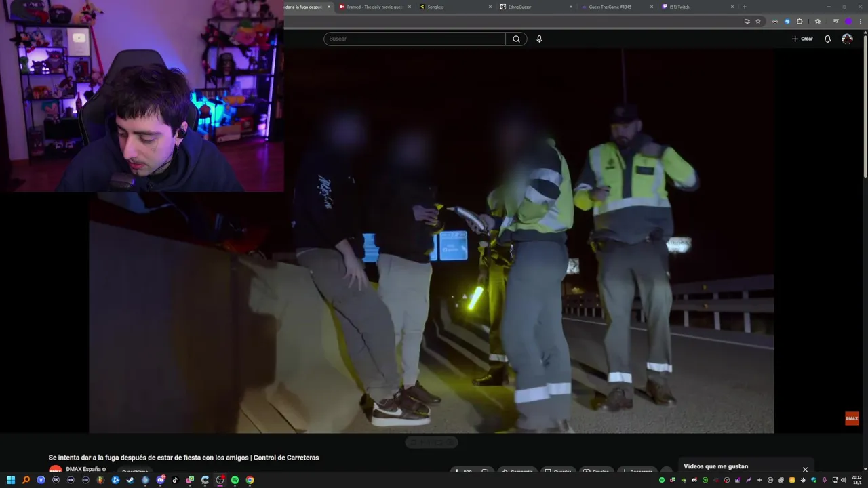
Task: Open the volume speaker tray icon
Action: pos(844,480)
